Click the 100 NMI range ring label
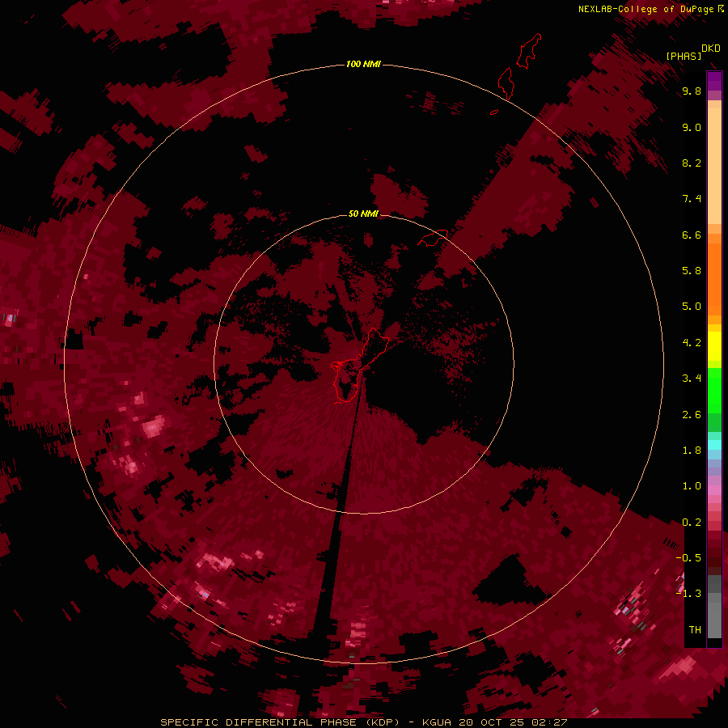728x728 pixels. [x=363, y=64]
